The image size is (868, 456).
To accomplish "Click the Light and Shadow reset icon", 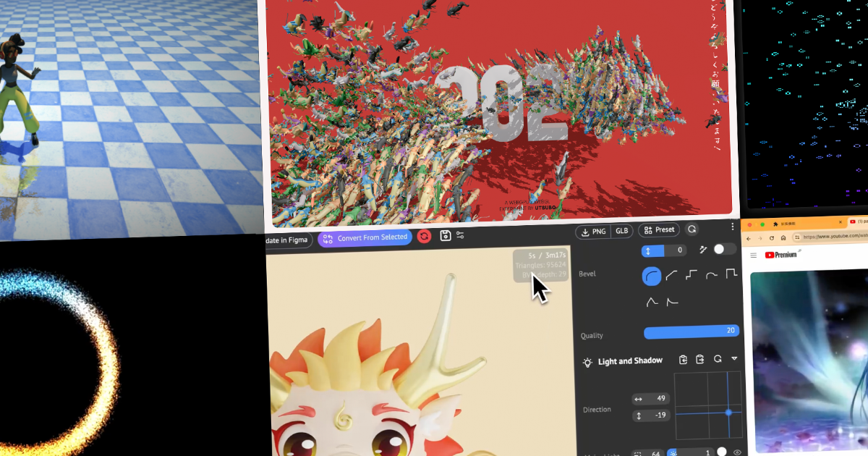I will tap(718, 360).
